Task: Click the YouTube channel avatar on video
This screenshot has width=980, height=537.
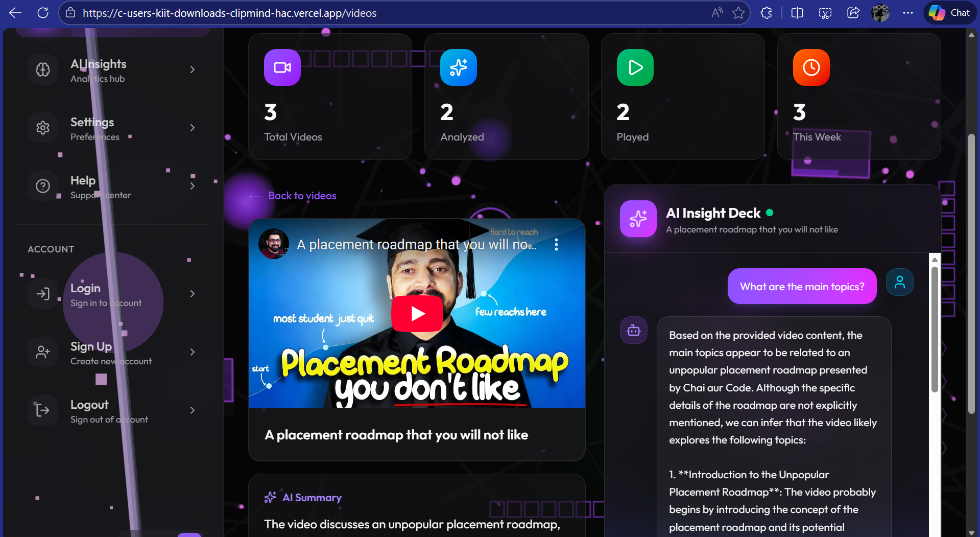Action: click(274, 244)
